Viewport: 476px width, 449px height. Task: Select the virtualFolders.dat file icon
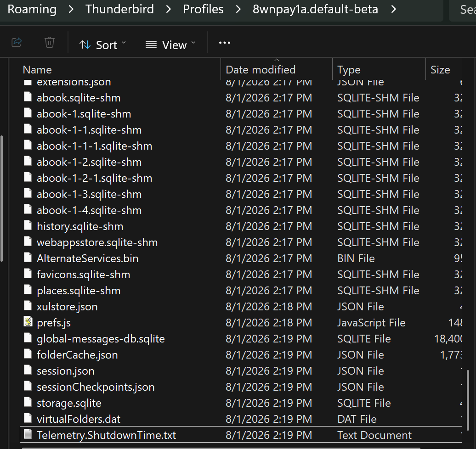point(28,419)
